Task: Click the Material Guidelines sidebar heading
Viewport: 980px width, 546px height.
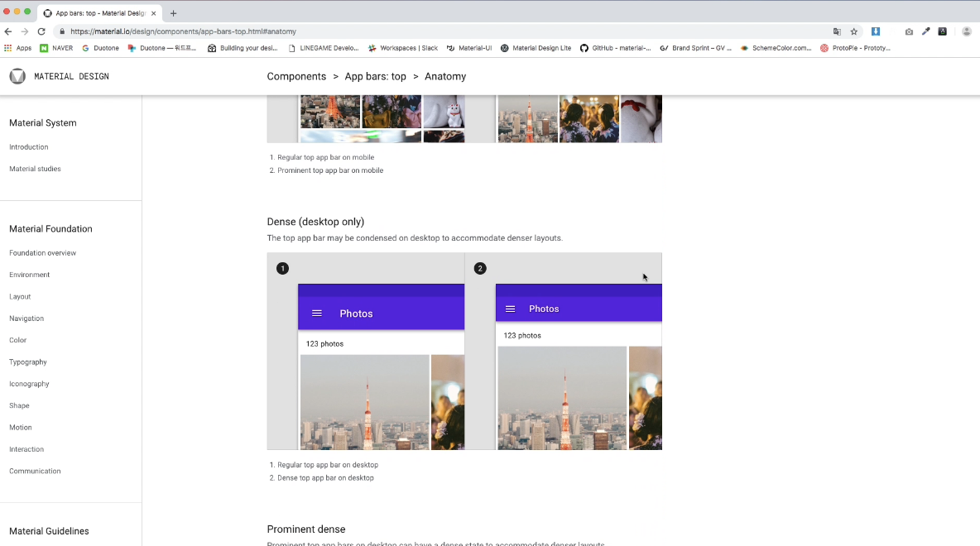Action: [49, 532]
